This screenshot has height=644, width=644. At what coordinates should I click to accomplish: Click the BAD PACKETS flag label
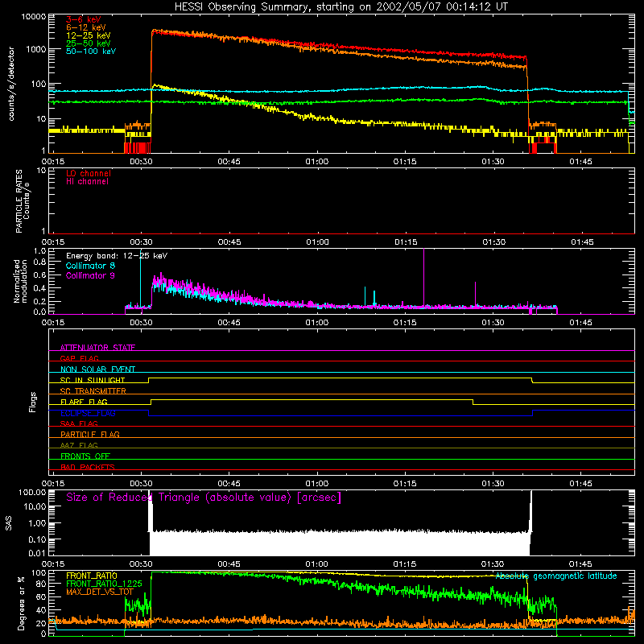point(88,467)
